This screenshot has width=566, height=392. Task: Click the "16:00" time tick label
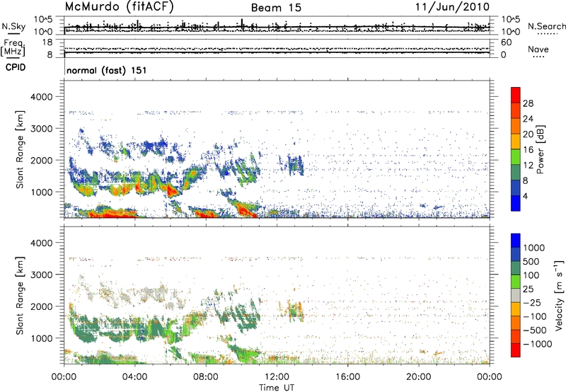[347, 377]
